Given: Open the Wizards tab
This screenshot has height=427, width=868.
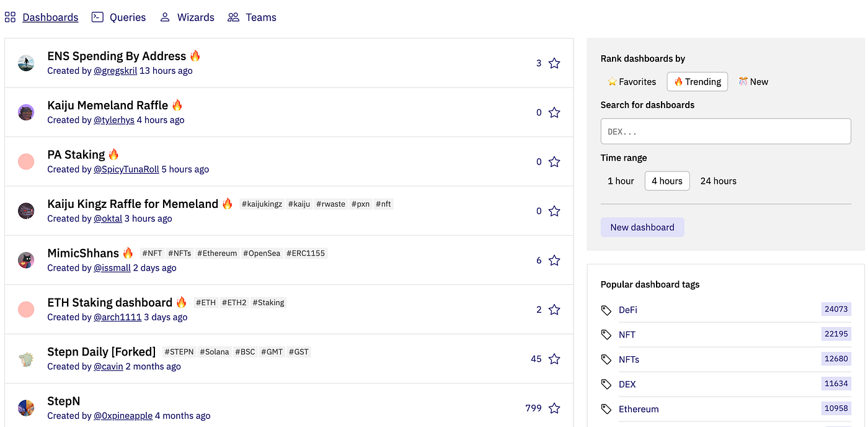Looking at the screenshot, I should coord(196,17).
